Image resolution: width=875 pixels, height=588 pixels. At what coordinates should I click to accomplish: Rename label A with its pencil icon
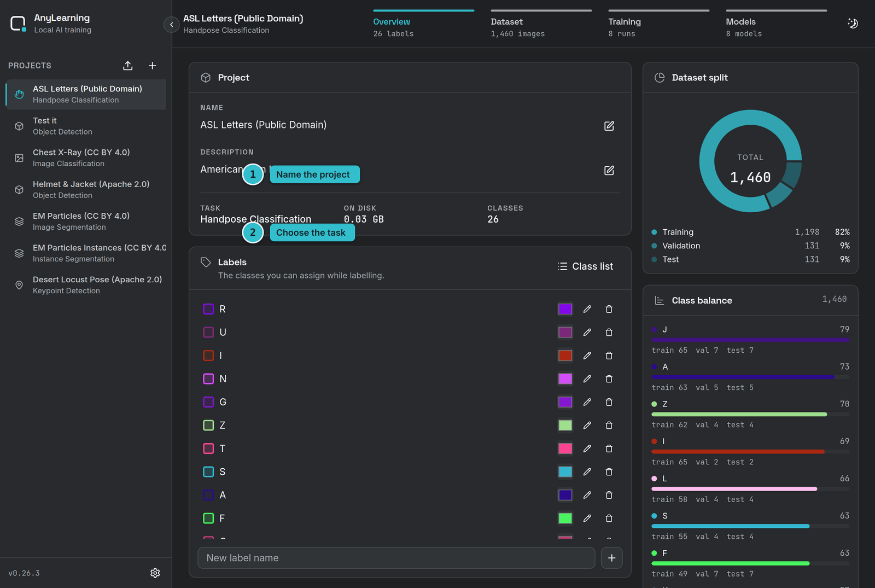[x=587, y=495]
